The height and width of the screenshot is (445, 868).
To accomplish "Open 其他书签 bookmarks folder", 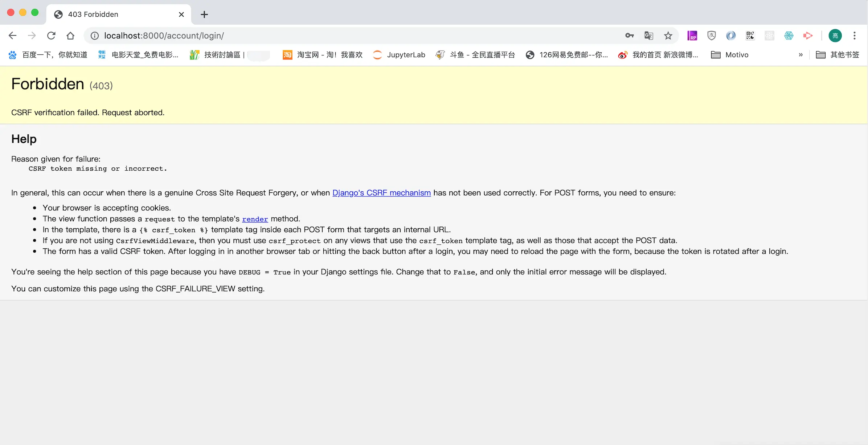I will [x=838, y=55].
